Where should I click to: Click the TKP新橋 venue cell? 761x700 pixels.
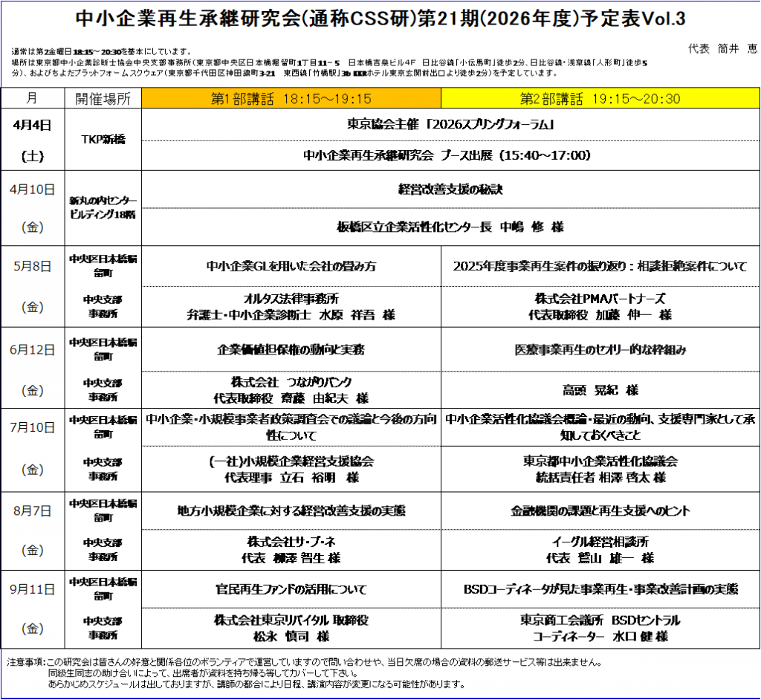point(103,140)
